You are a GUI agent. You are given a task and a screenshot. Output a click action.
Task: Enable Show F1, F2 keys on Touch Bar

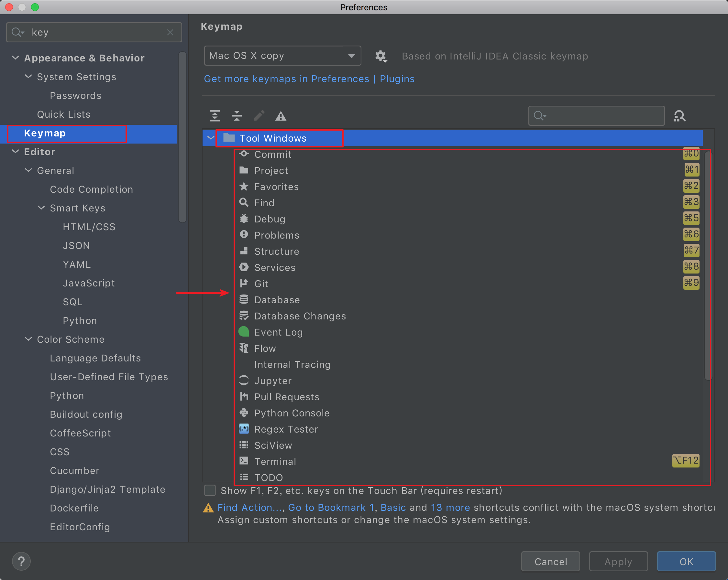tap(210, 490)
